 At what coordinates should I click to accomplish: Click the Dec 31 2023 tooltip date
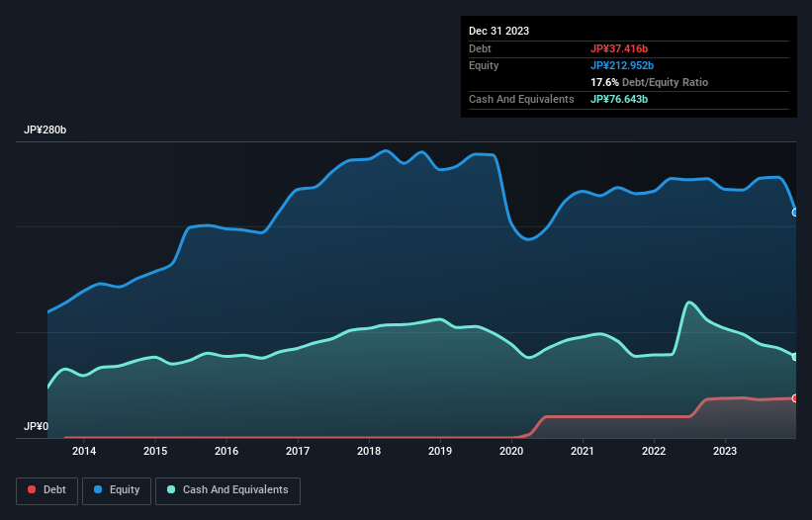498,31
